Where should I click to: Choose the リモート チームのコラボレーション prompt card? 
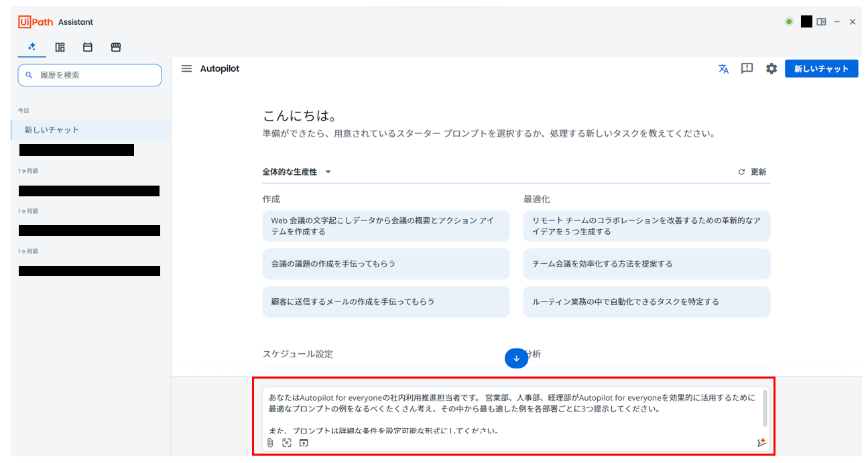pyautogui.click(x=647, y=226)
